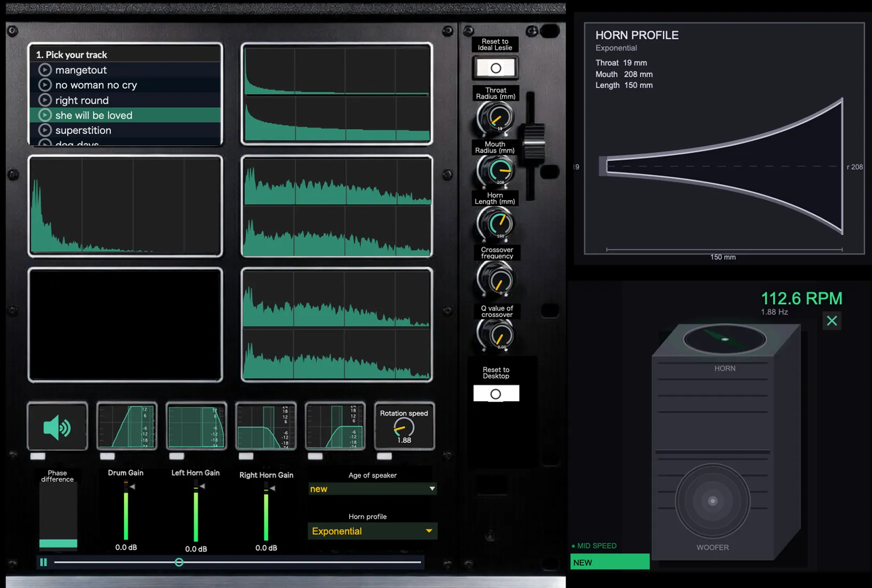
Task: Click the rotating horn disc on the cabinet
Action: [x=725, y=339]
